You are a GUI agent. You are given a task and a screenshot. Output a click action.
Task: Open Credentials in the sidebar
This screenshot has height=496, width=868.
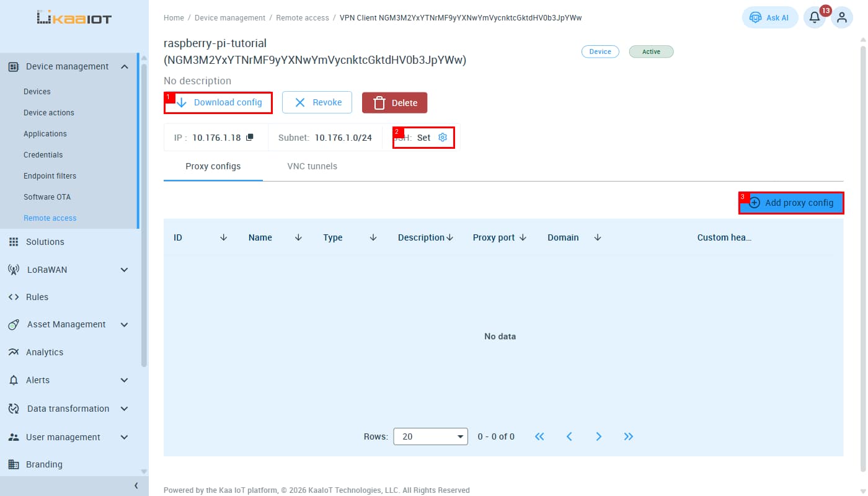[x=43, y=155]
